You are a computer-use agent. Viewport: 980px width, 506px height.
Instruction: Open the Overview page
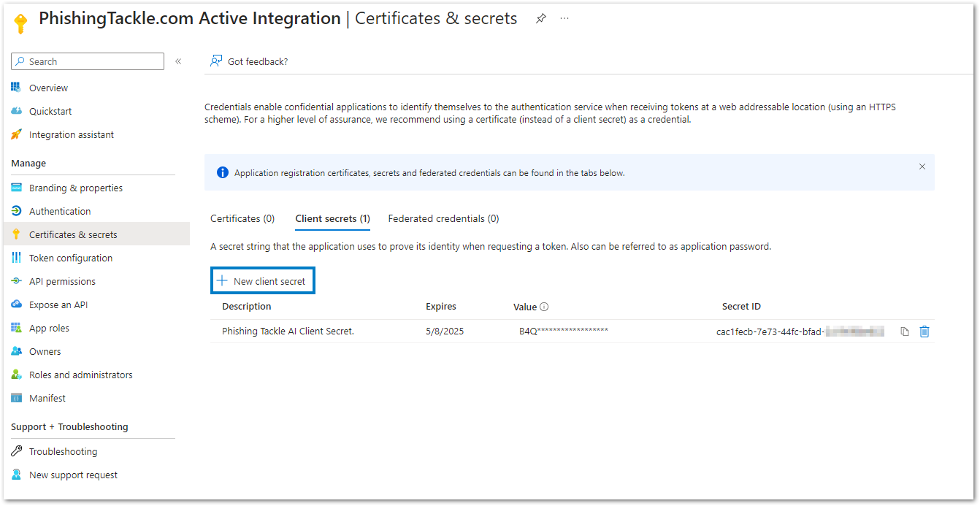tap(48, 88)
